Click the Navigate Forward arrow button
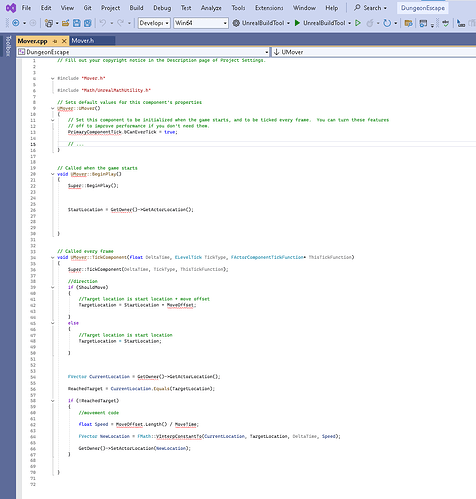 [x=33, y=23]
